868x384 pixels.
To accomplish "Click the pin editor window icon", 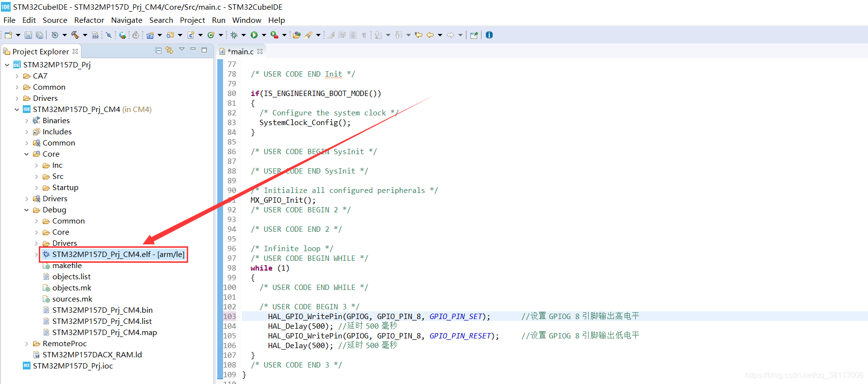I will [474, 35].
